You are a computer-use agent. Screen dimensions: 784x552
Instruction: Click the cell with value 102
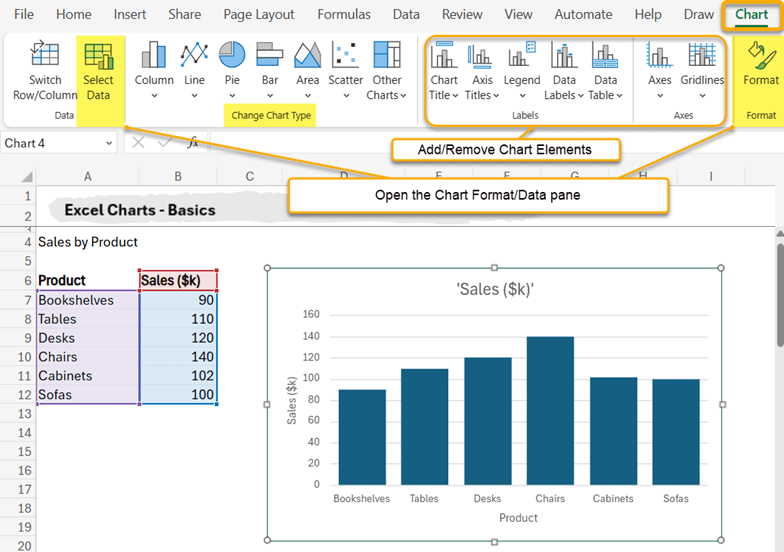tap(178, 376)
